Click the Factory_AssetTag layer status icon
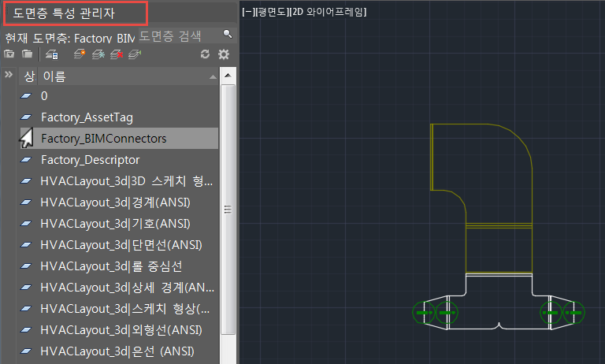 pos(26,117)
